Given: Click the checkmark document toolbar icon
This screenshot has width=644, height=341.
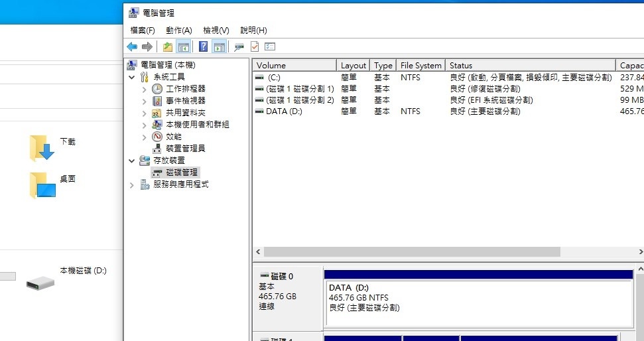Looking at the screenshot, I should (255, 47).
